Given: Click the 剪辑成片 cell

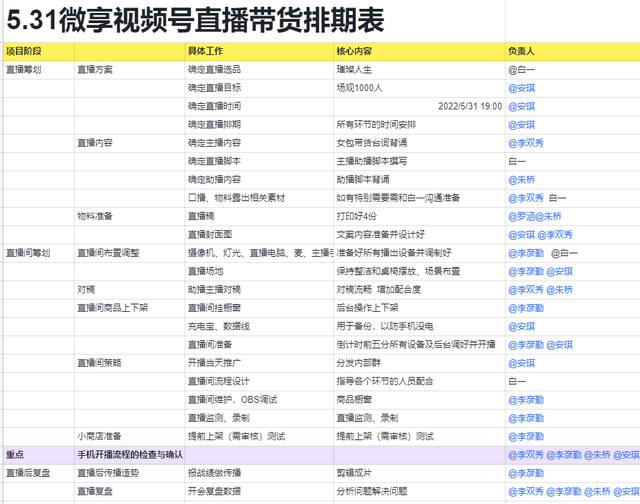Looking at the screenshot, I should [x=419, y=473].
